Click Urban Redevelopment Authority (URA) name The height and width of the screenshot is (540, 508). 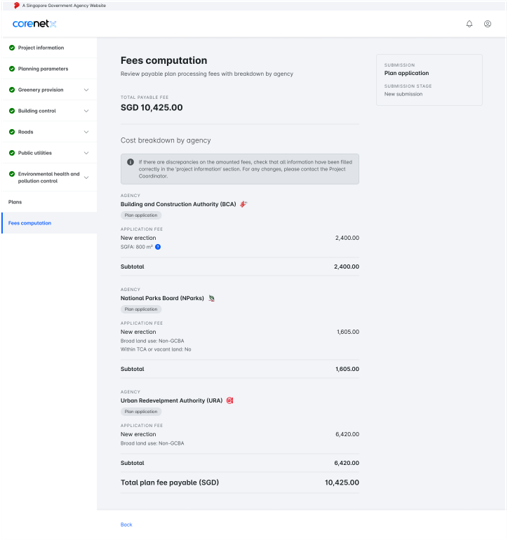coord(172,400)
